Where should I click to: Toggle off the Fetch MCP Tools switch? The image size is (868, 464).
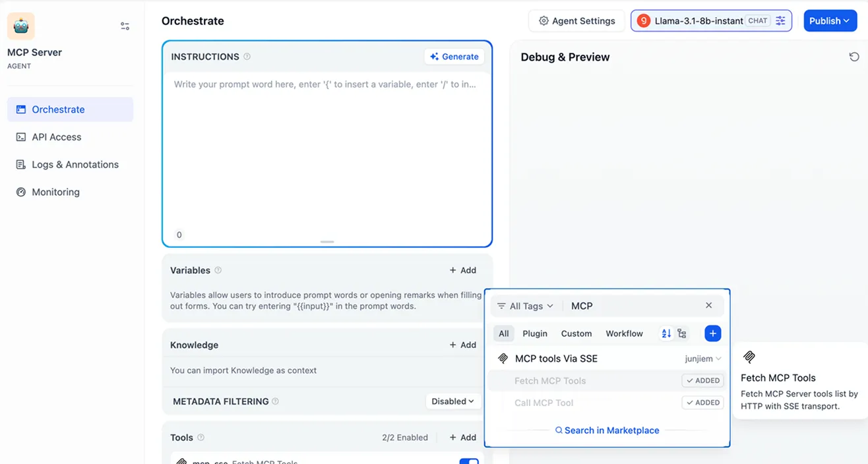[x=469, y=461]
